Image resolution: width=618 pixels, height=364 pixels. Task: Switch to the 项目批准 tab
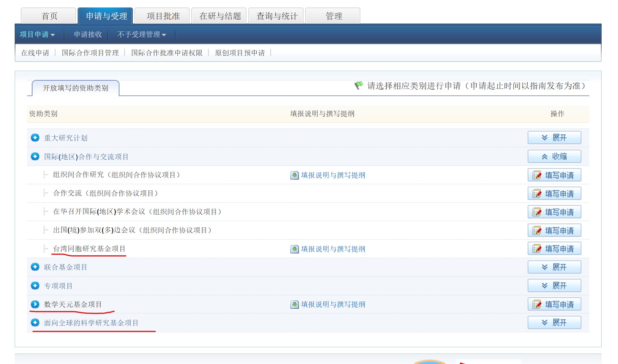(163, 16)
